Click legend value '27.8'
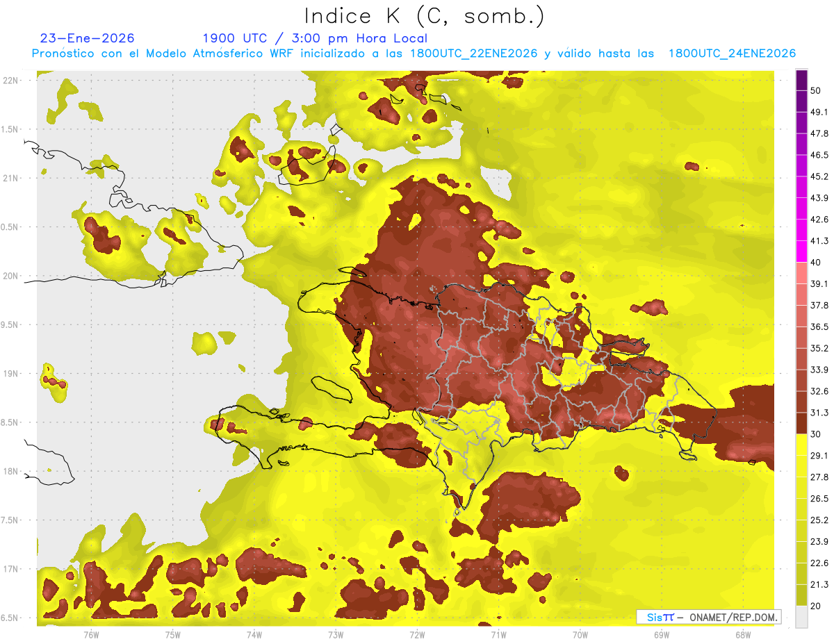834x644 pixels. point(819,477)
